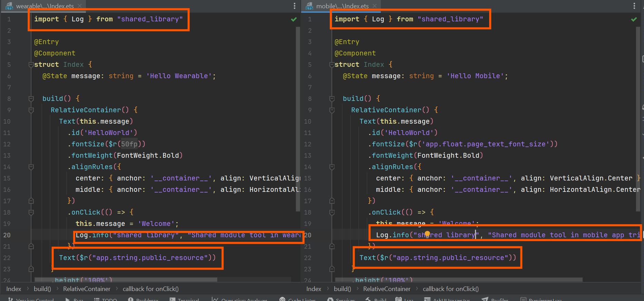Click the ETS file icon on the wearable tab
Image resolution: width=644 pixels, height=301 pixels.
tap(9, 6)
